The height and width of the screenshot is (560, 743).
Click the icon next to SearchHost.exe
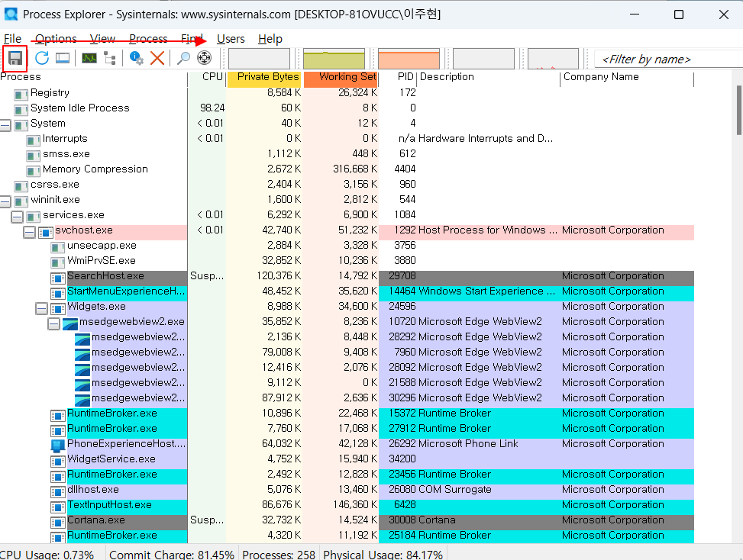tap(58, 278)
